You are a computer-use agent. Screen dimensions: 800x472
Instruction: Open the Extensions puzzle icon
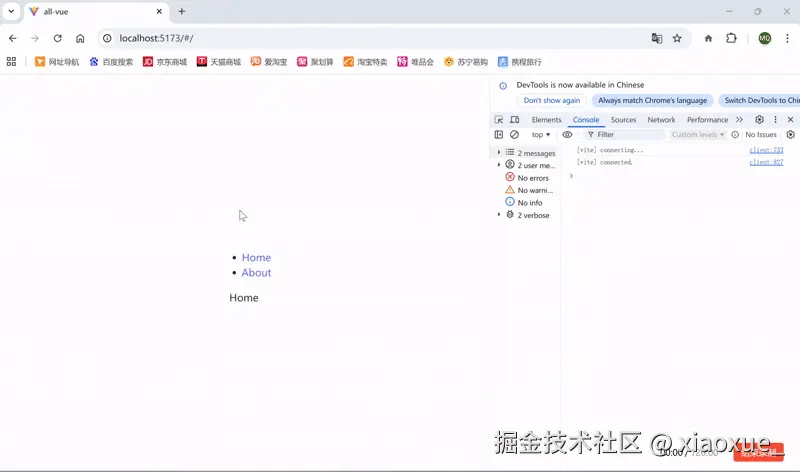tap(731, 38)
